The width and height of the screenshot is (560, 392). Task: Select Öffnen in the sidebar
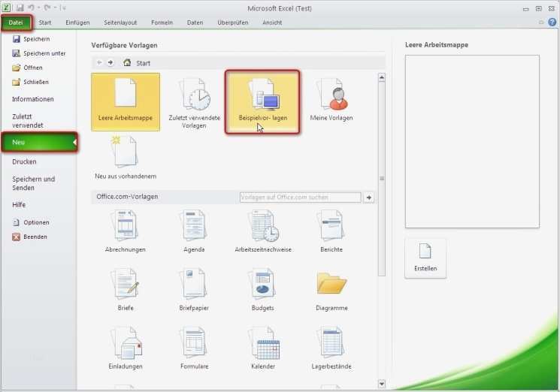(x=28, y=68)
